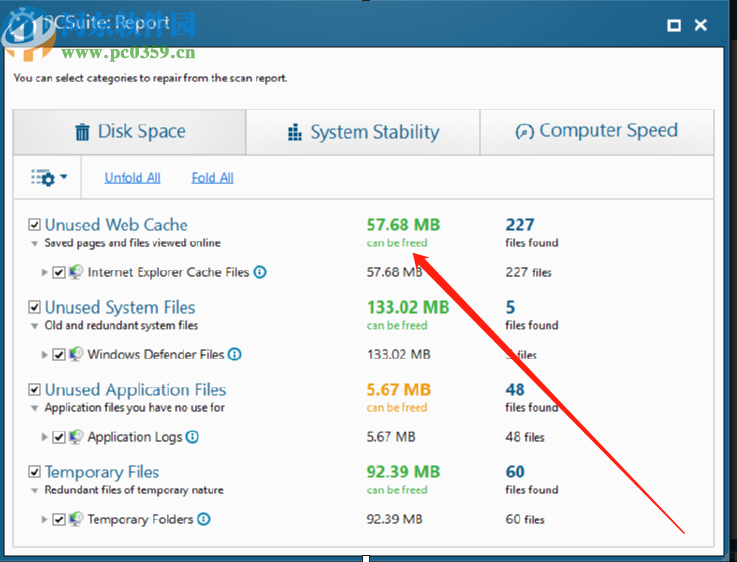Maximize the PCSuite Report window
The height and width of the screenshot is (562, 737).
[674, 25]
